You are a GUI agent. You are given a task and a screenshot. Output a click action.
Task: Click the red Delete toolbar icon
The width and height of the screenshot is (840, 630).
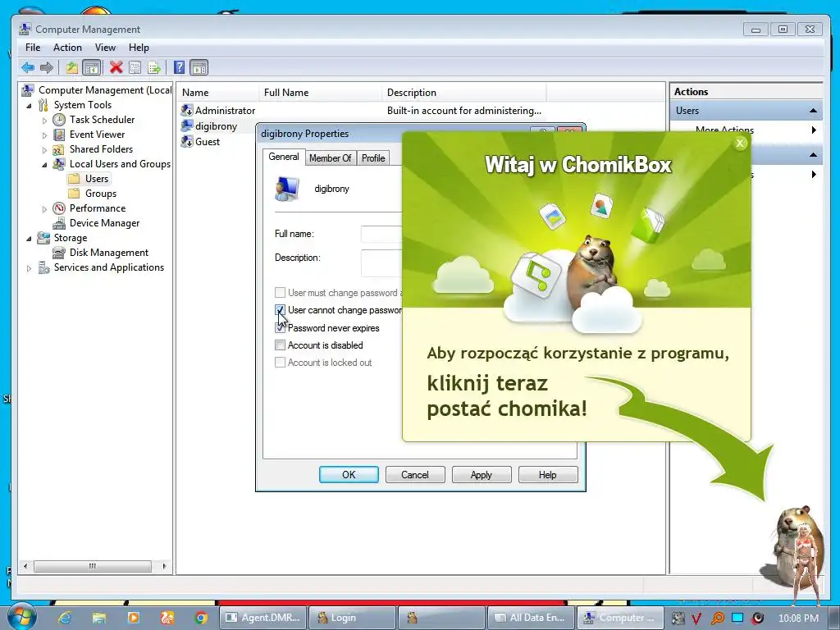(x=116, y=67)
